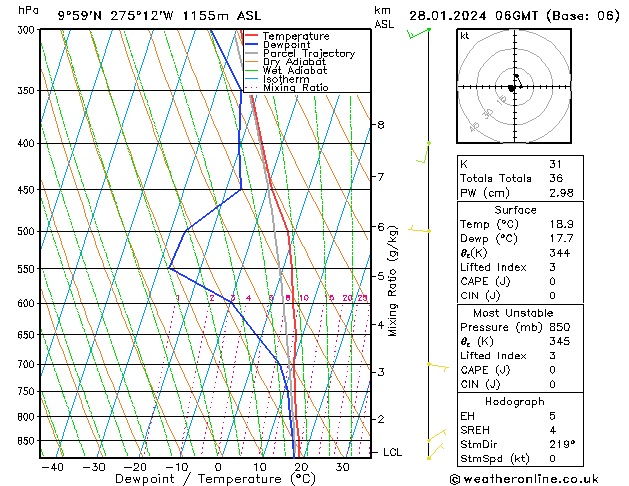The width and height of the screenshot is (629, 486).
Task: Click the hodograph center point
Action: pos(514,87)
